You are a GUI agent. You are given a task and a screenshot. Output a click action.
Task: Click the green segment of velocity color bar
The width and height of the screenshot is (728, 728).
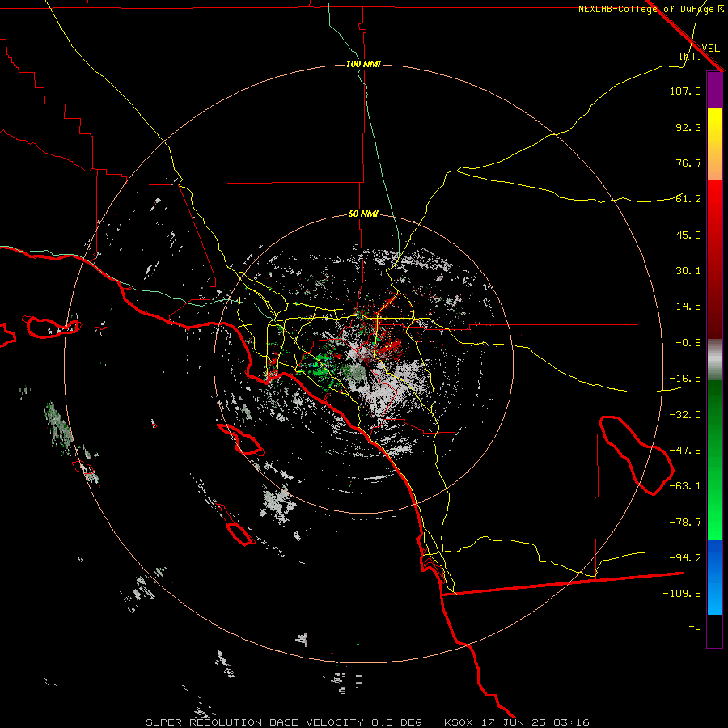coord(714,460)
